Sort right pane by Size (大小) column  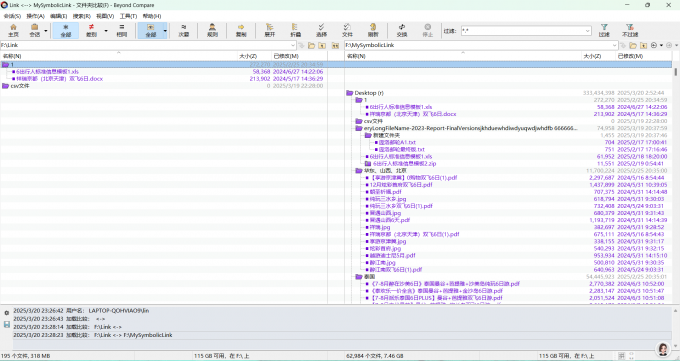point(598,56)
